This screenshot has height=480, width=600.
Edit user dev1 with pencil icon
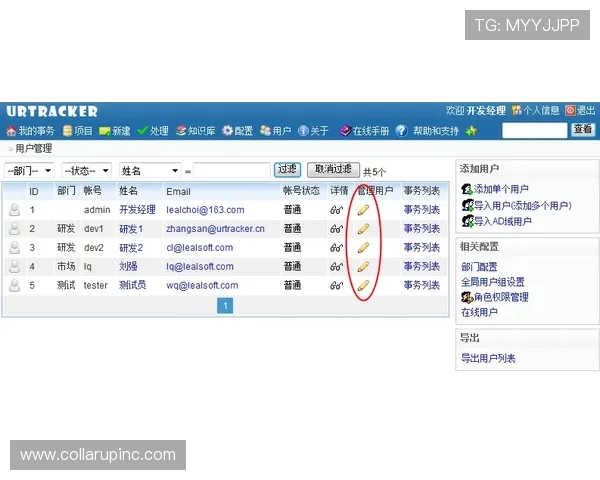(363, 229)
